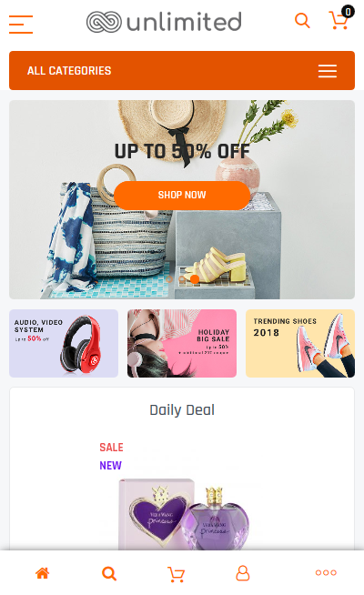The image size is (364, 595).
Task: Click the search icon in the header
Action: [302, 21]
